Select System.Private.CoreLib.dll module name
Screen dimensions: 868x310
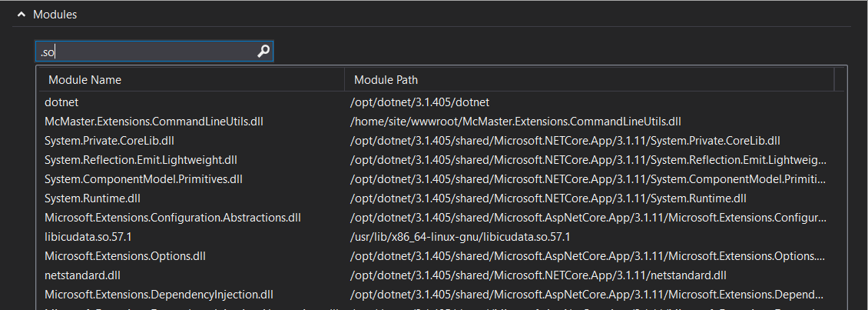(110, 141)
